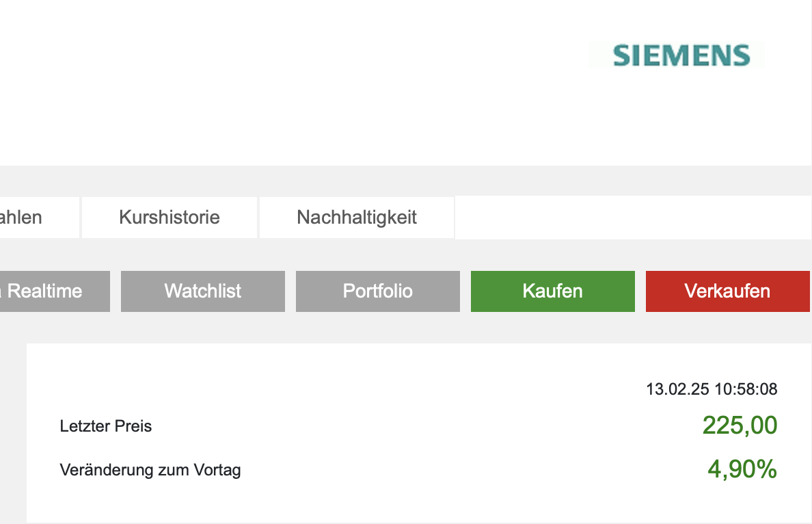Click gray band directly above Kurshistorie tab
812x524 pixels.
coord(170,181)
